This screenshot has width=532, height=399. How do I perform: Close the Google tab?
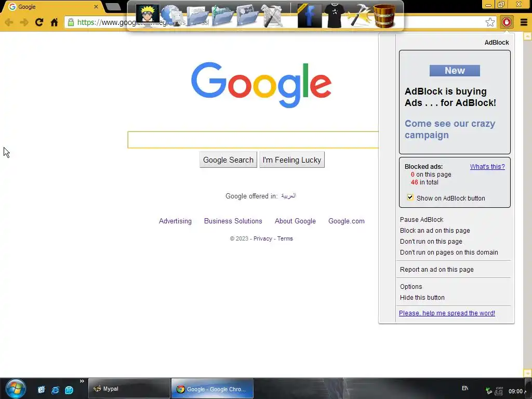click(96, 6)
